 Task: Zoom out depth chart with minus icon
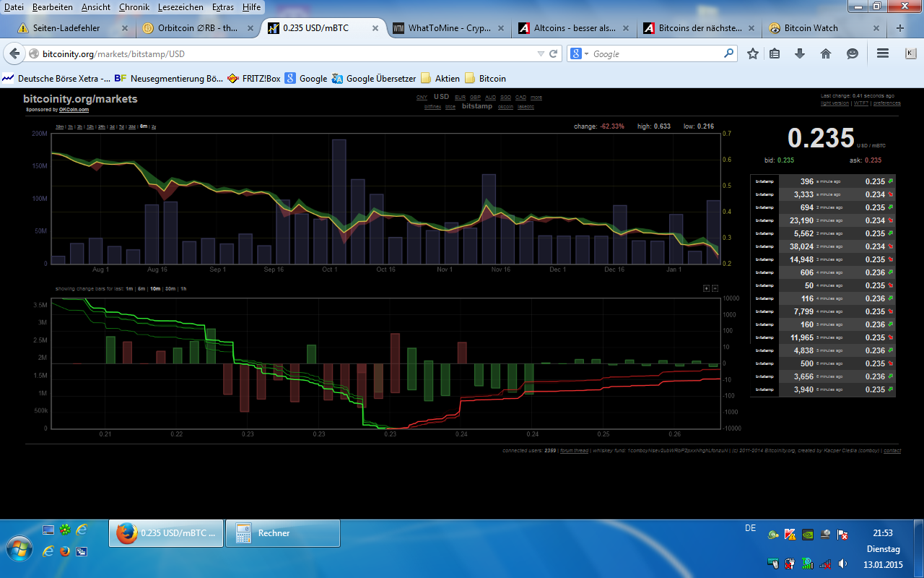(x=715, y=288)
